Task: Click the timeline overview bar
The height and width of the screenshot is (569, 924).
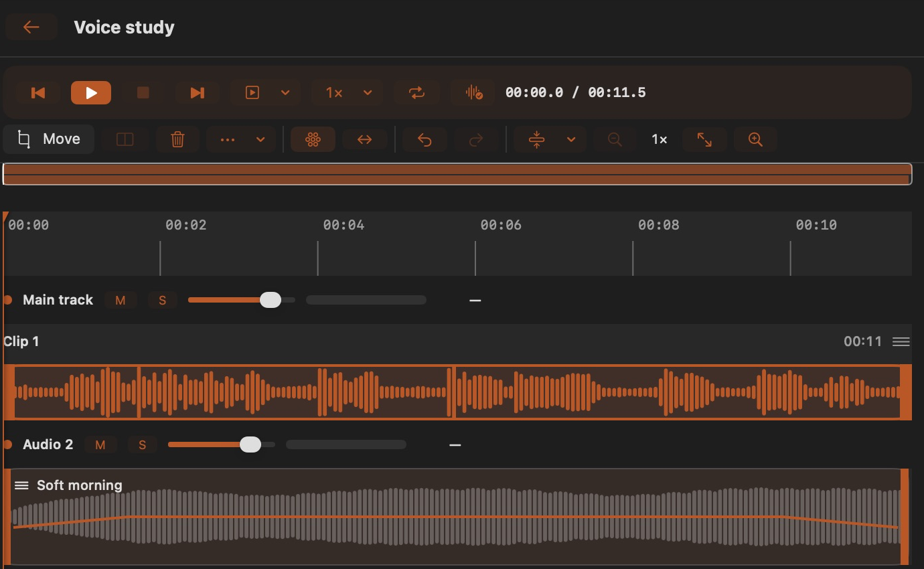Action: 457,174
